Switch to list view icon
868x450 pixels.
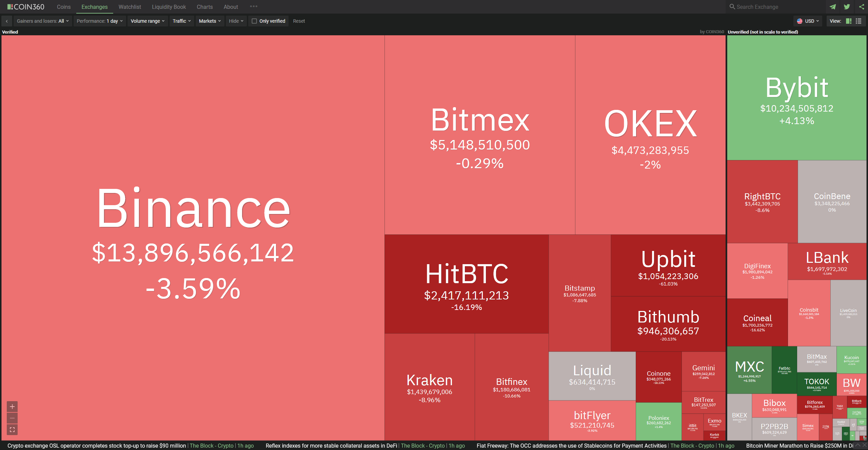point(859,21)
